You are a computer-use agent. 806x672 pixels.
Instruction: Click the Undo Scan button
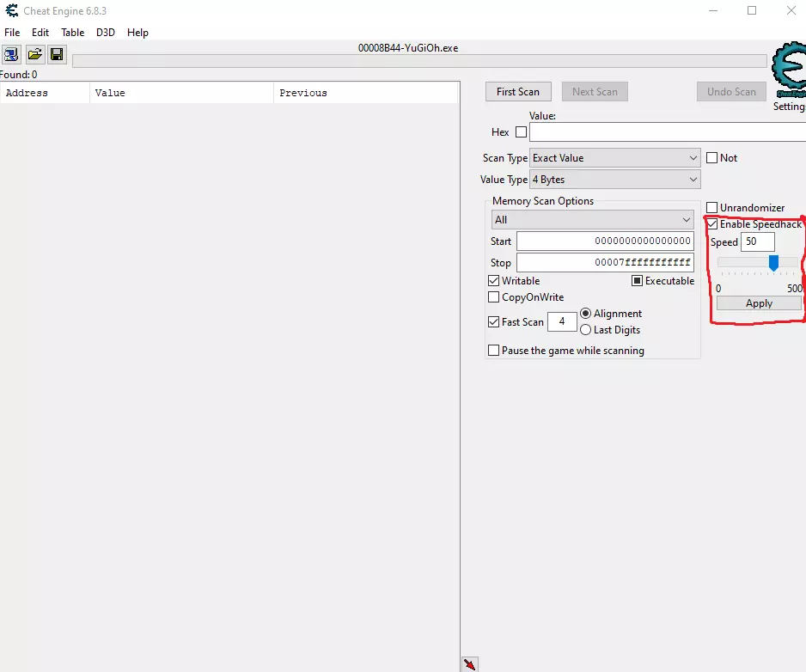[x=731, y=92]
